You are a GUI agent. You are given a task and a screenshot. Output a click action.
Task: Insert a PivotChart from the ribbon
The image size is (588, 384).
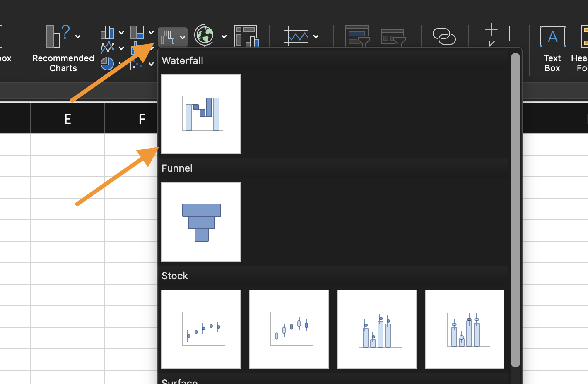246,36
